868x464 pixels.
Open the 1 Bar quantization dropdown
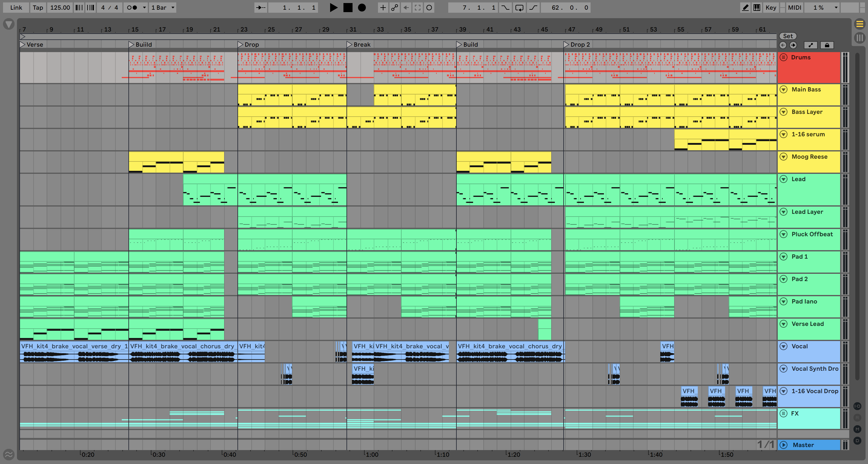point(163,7)
